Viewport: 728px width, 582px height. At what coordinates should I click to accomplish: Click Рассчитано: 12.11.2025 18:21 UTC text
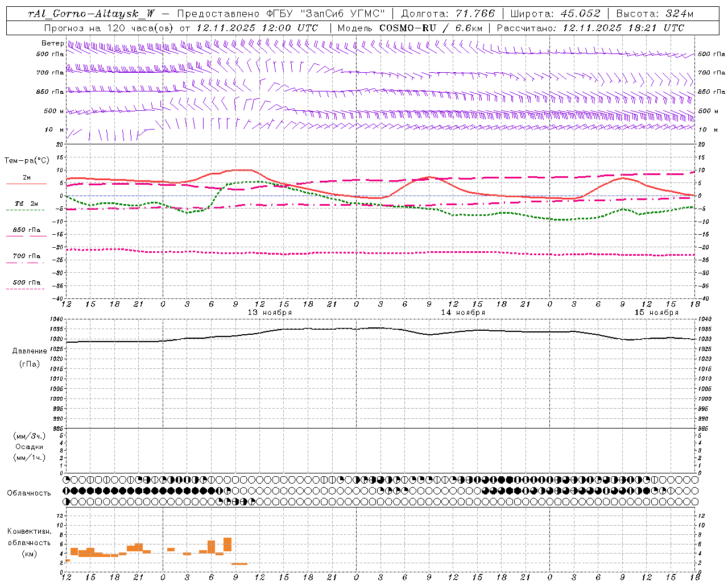(590, 28)
